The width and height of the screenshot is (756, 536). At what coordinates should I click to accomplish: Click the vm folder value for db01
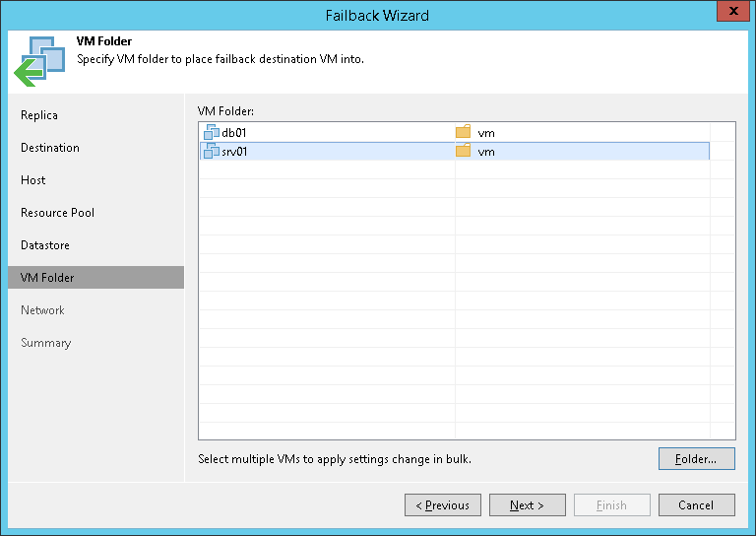486,133
